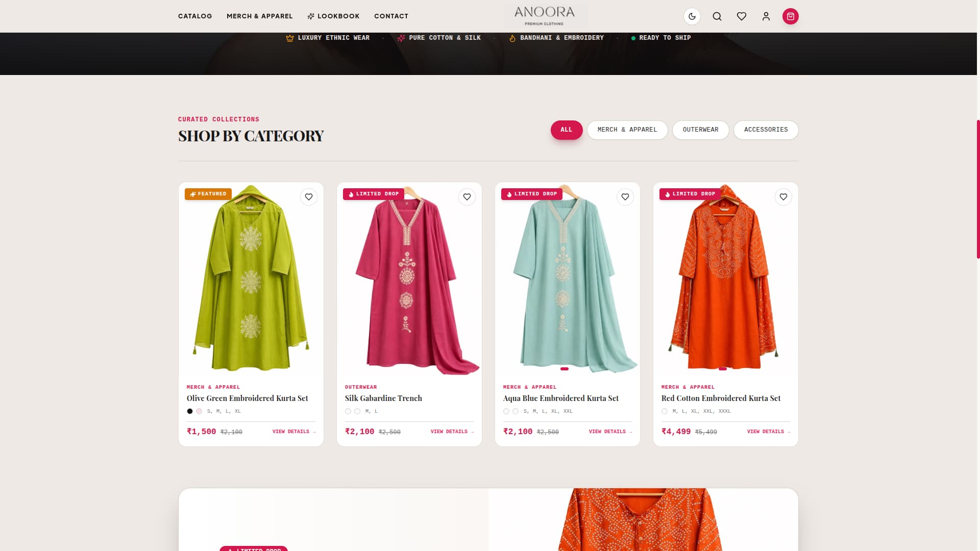Click the red bandhani kurta product image
This screenshot has width=980, height=551.
point(726,279)
